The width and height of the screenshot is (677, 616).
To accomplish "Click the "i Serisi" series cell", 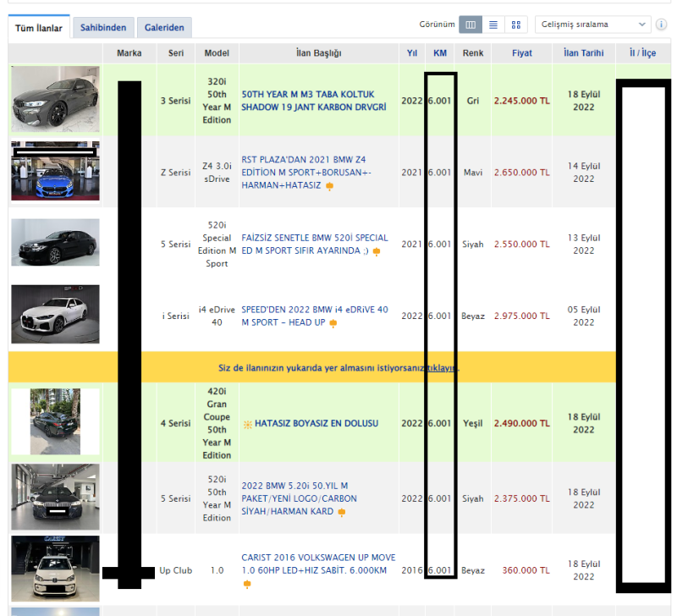I will 176,316.
